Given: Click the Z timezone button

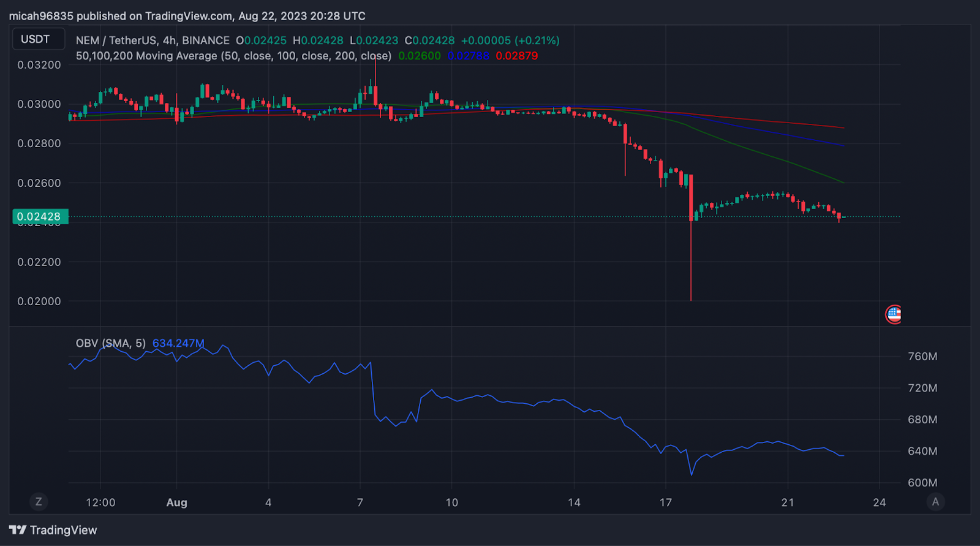Looking at the screenshot, I should coord(39,502).
